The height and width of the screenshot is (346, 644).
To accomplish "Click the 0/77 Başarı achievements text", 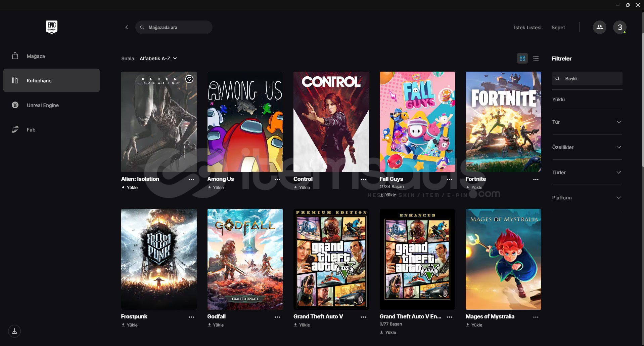I will pos(390,324).
